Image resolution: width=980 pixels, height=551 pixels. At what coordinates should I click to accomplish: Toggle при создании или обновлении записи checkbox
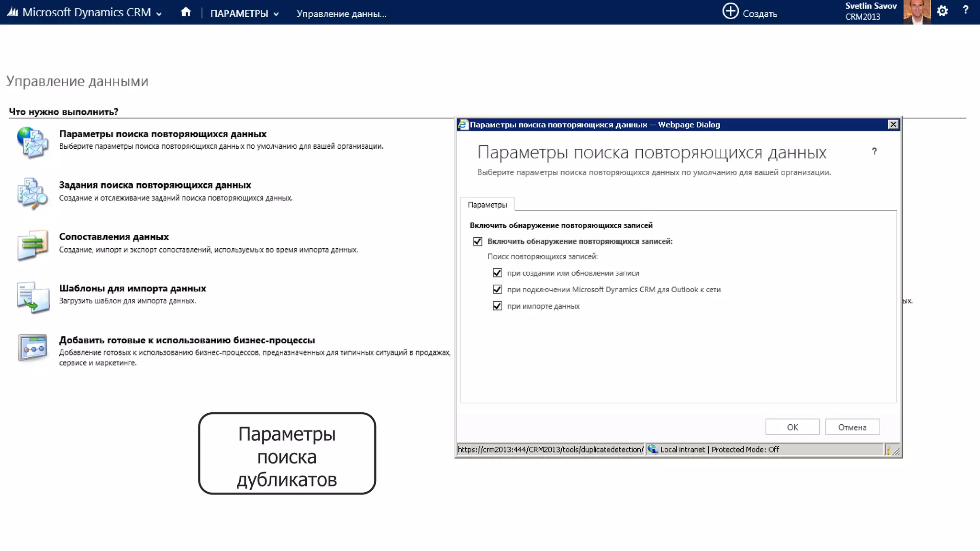click(497, 273)
